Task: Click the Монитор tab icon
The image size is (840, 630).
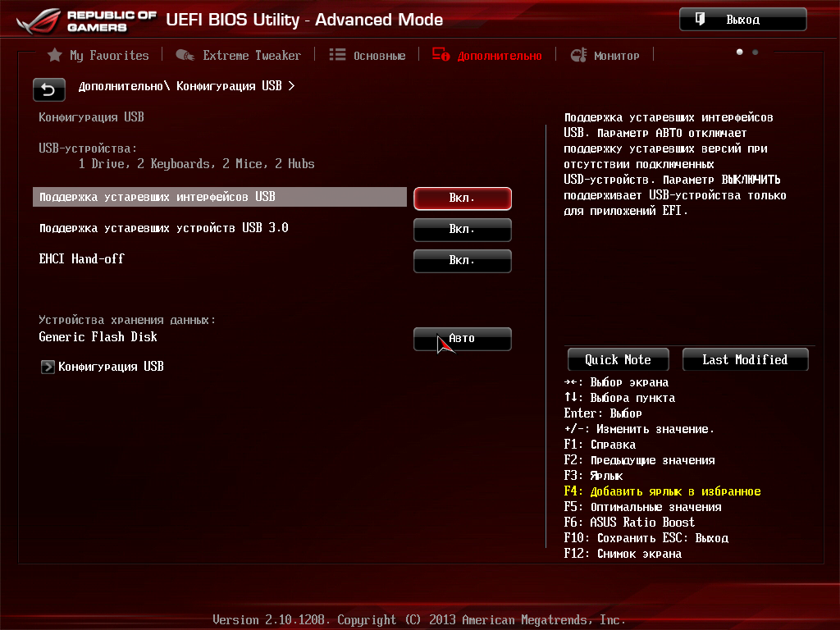Action: (578, 55)
